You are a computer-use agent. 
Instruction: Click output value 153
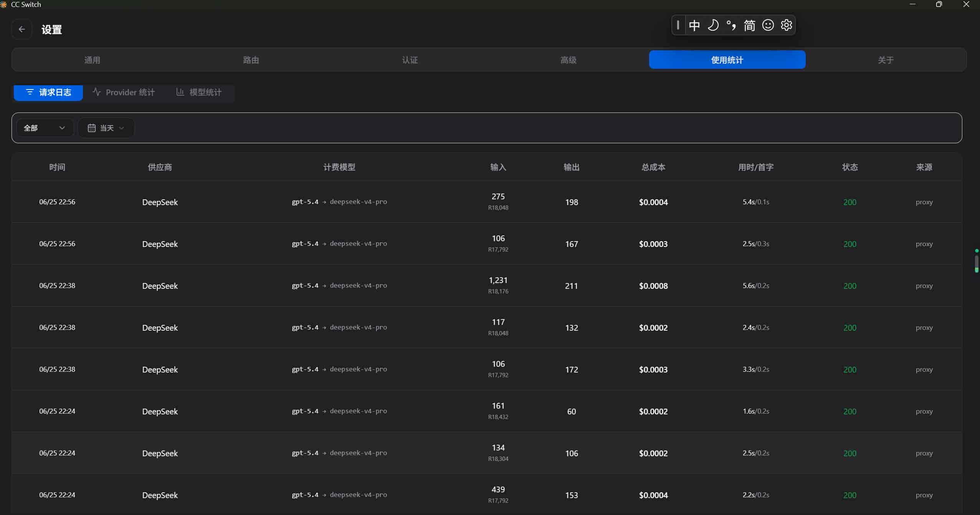pyautogui.click(x=572, y=495)
